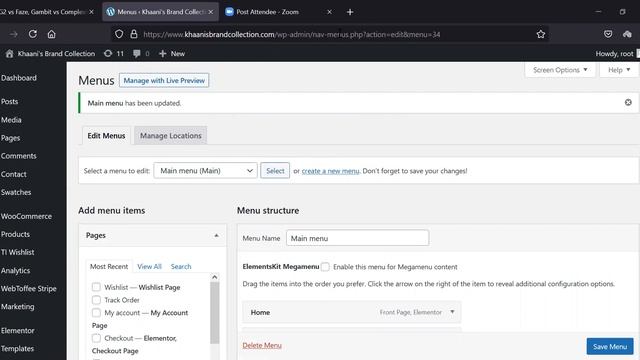Screen dimensions: 640x360
Task: Go to browser home page icon
Action: tap(51, 34)
